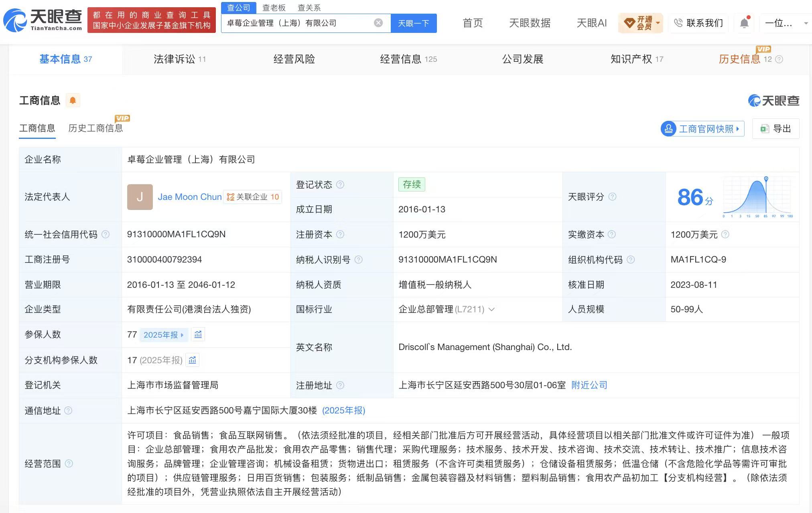Open the 公司发展 section tab
Image resolution: width=812 pixels, height=513 pixels.
pos(523,59)
